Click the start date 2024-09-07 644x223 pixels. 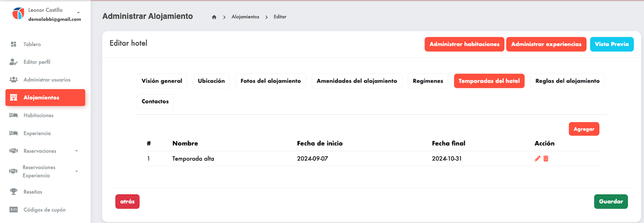pyautogui.click(x=312, y=158)
